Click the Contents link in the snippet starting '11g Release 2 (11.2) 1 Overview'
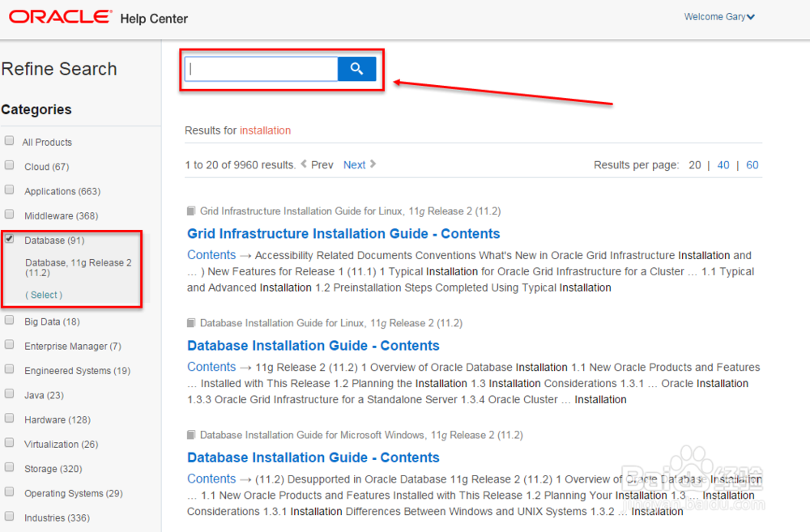The image size is (810, 532). pos(211,367)
